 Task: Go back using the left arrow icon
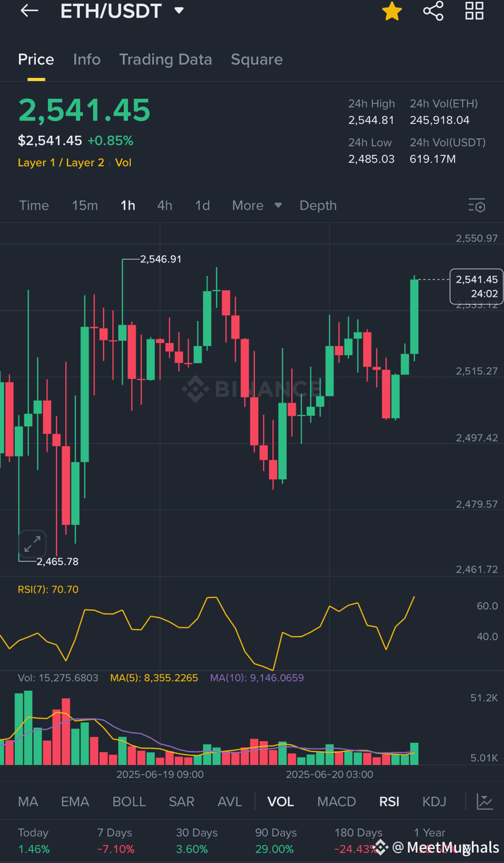[x=29, y=10]
